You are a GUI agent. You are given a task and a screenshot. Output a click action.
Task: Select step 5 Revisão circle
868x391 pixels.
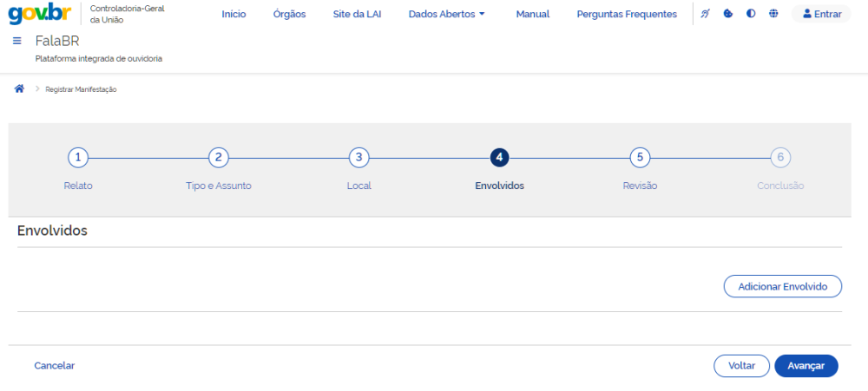[640, 157]
